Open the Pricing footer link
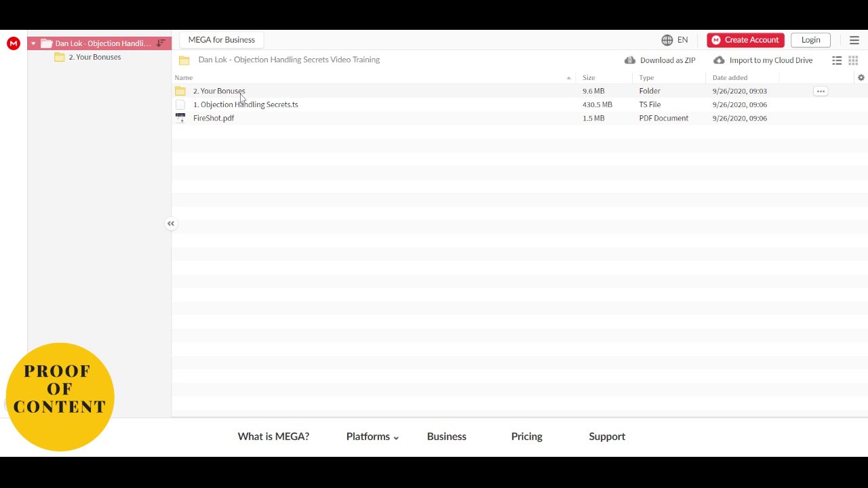This screenshot has height=488, width=868. tap(527, 436)
